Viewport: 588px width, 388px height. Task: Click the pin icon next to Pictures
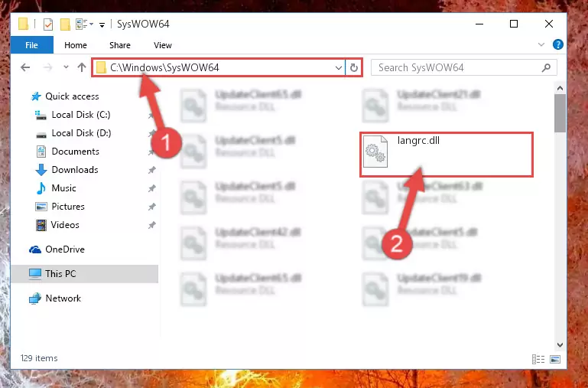point(151,207)
